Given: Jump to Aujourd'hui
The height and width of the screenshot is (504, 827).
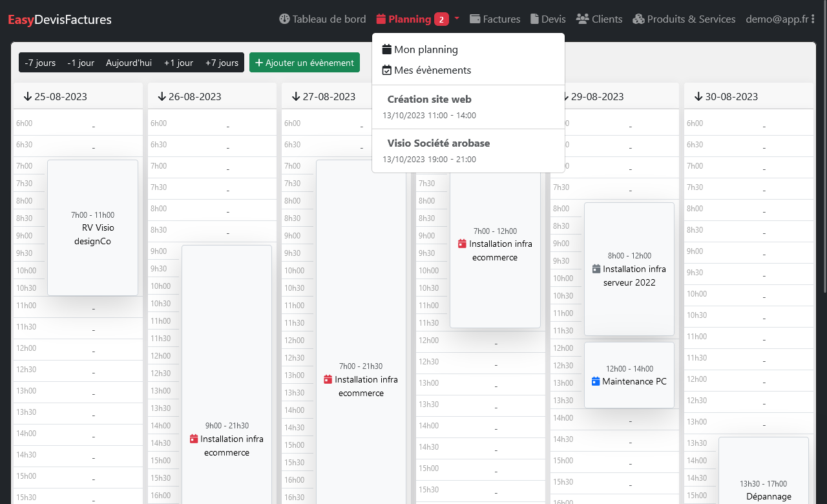Looking at the screenshot, I should click(129, 63).
